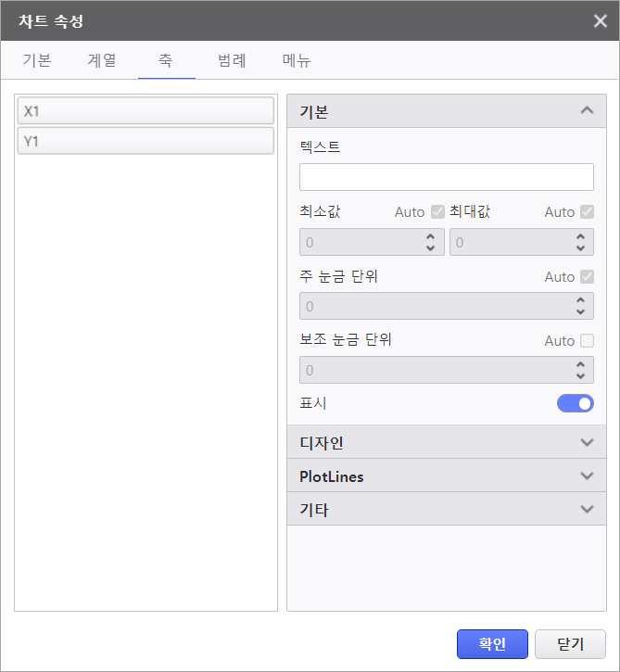Close the chart properties dialog
Viewport: 620px width, 672px height.
click(x=601, y=20)
